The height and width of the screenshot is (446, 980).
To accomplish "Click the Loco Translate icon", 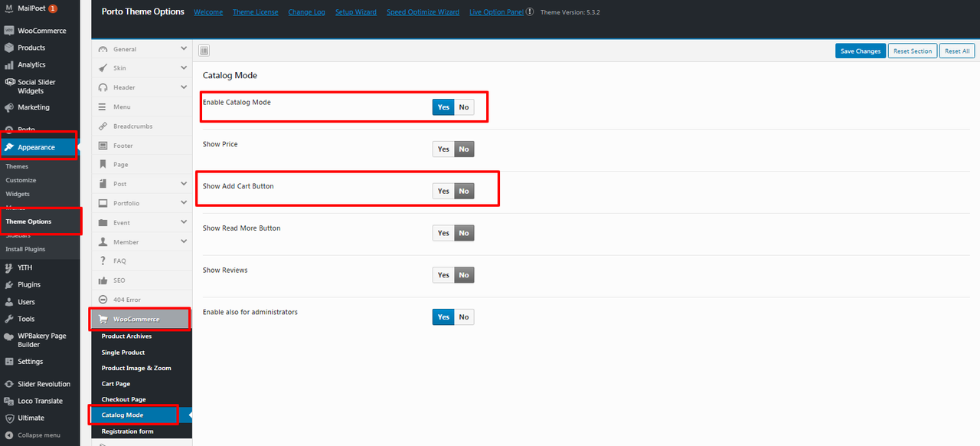I will pyautogui.click(x=9, y=401).
